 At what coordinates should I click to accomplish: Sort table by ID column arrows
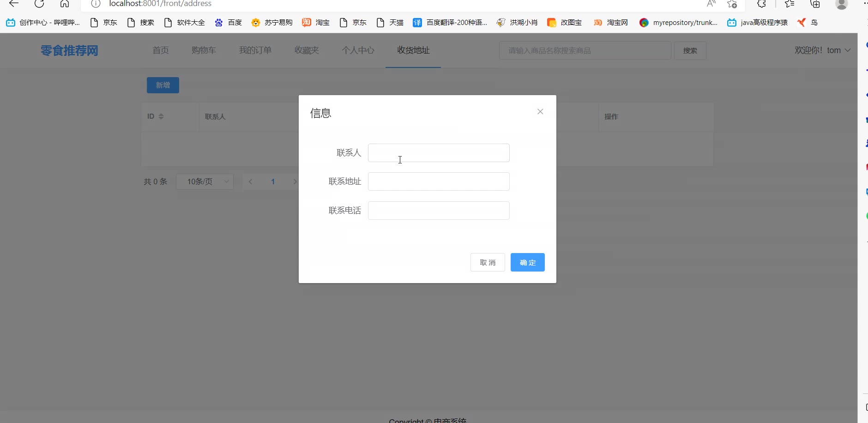pos(161,116)
